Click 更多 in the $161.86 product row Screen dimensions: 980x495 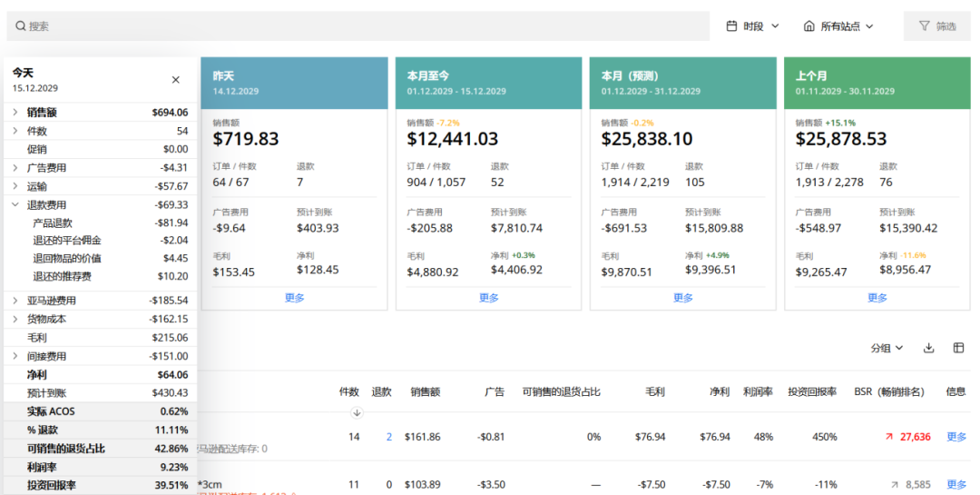956,437
